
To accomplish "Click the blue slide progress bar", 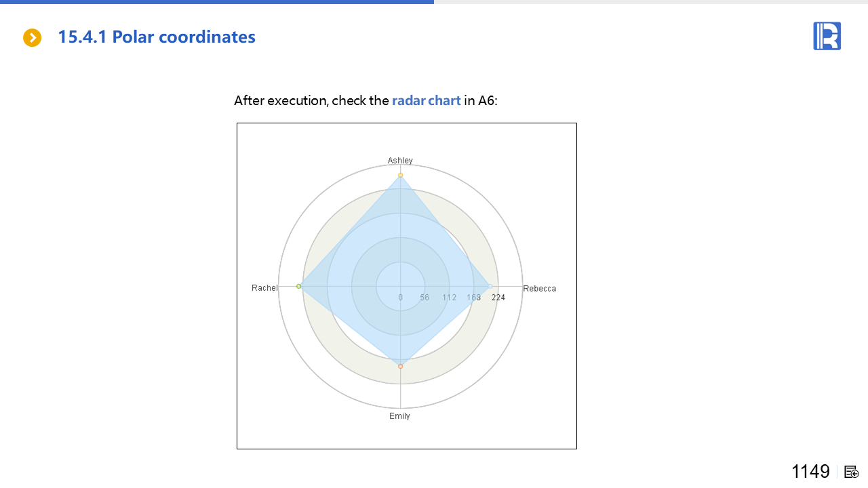I will coord(217,2).
